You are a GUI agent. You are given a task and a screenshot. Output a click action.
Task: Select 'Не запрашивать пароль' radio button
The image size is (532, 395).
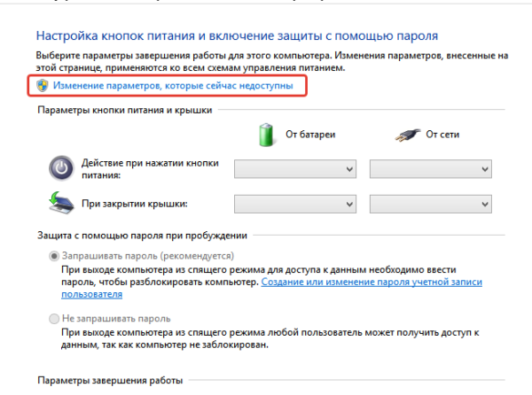[54, 319]
